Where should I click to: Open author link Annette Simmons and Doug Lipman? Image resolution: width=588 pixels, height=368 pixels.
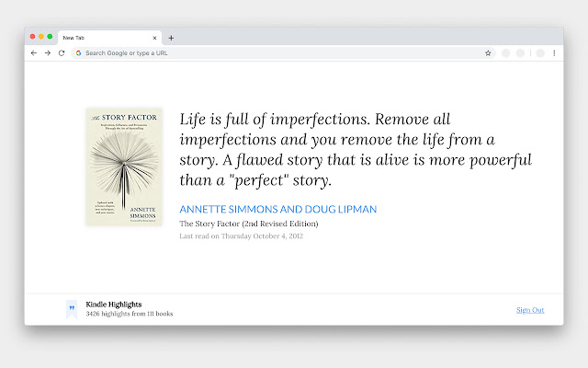277,210
